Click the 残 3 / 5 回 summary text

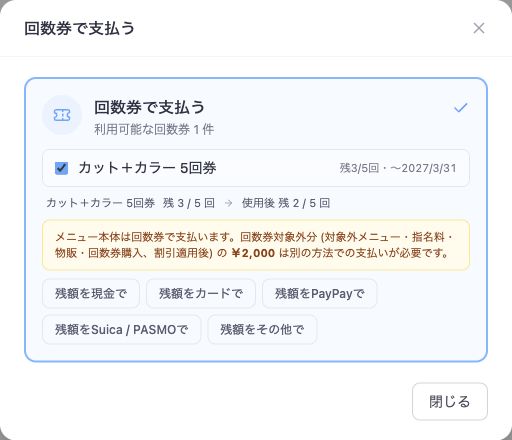pyautogui.click(x=189, y=203)
